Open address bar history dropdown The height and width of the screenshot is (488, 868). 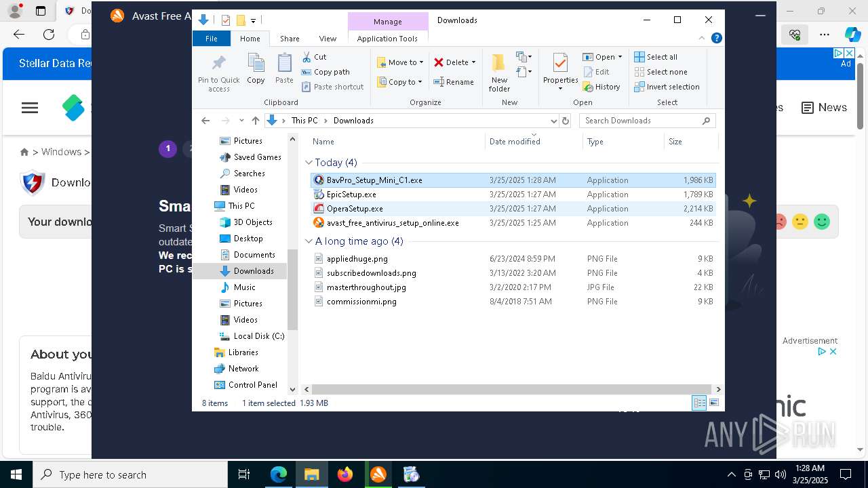554,121
